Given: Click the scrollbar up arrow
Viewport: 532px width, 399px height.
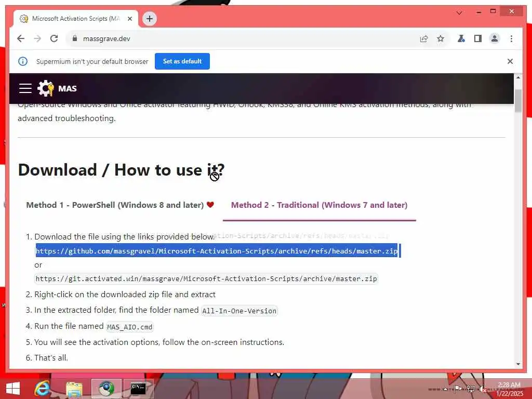Looking at the screenshot, I should 518,77.
